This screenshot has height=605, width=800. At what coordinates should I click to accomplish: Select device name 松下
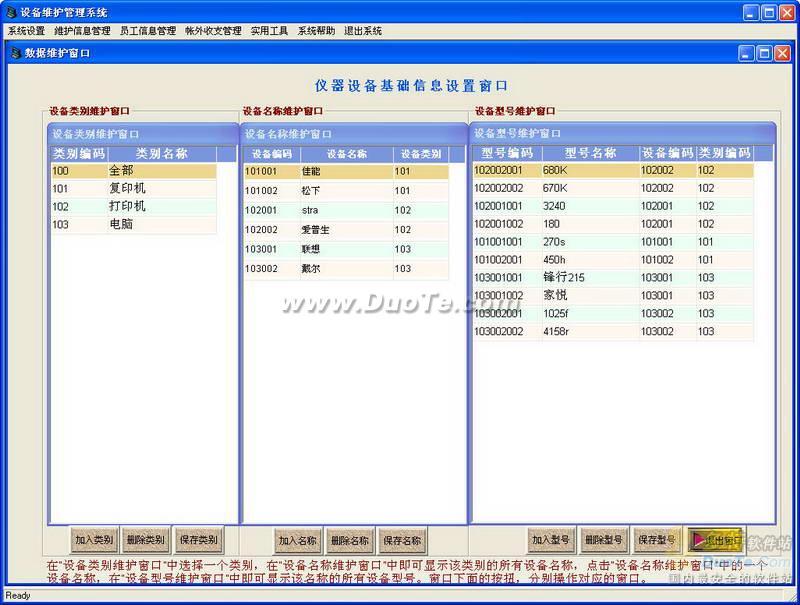coord(346,191)
